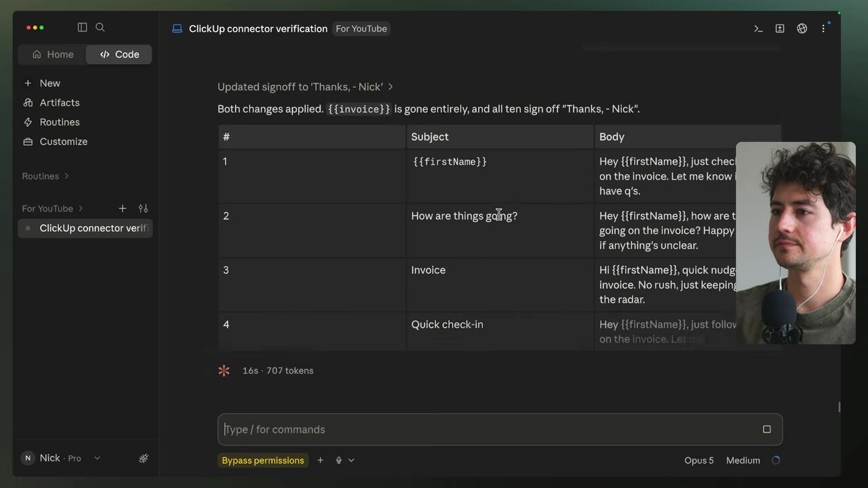Click the Subject column header
The image size is (868, 488).
pyautogui.click(x=500, y=137)
